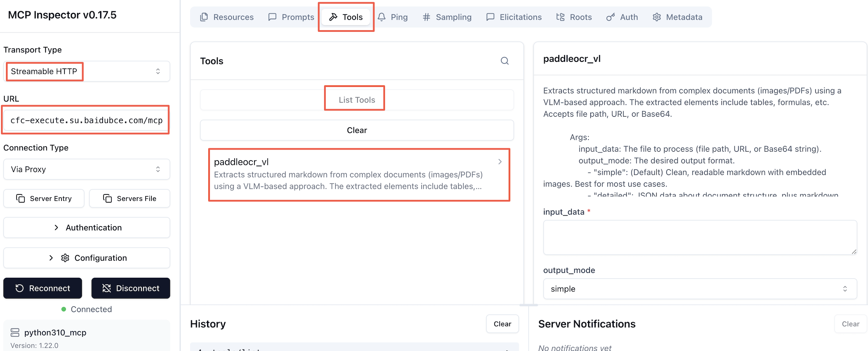This screenshot has height=351, width=868.
Task: Click the search icon in Tools panel
Action: coord(504,61)
